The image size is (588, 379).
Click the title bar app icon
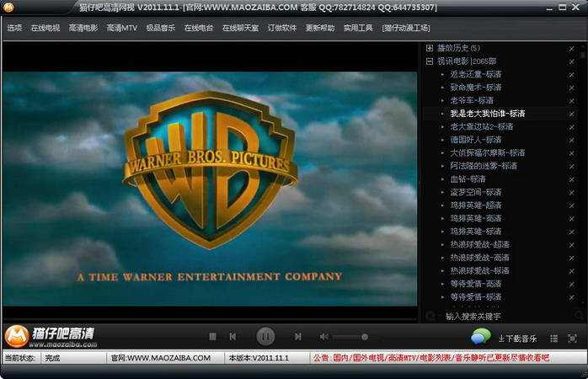tap(8, 7)
